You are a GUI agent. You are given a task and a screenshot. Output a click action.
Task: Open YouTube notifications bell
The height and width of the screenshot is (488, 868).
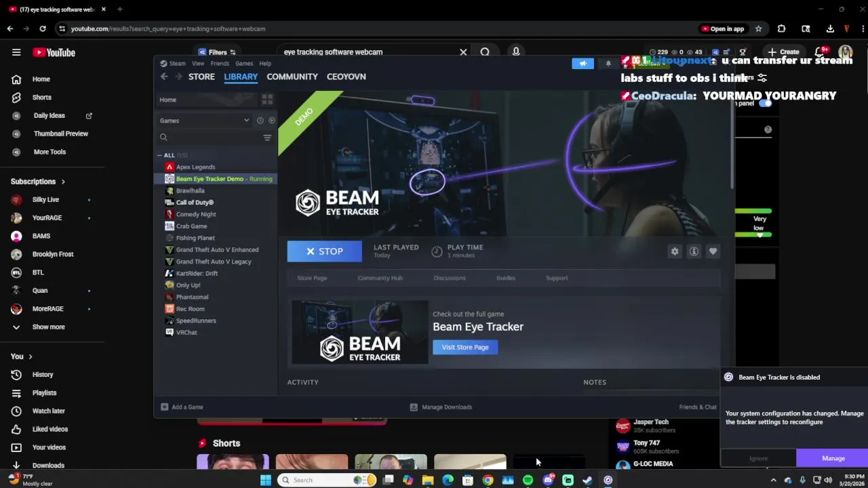point(821,52)
